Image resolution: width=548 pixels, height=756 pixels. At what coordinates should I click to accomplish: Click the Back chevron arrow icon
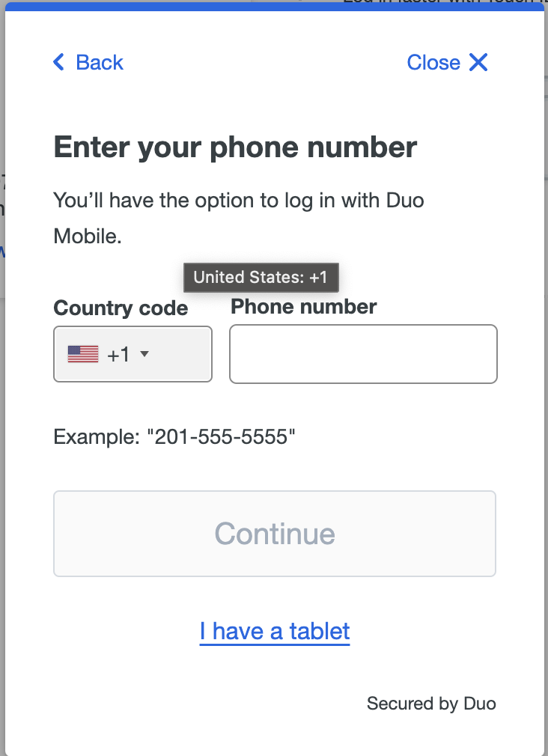[59, 62]
